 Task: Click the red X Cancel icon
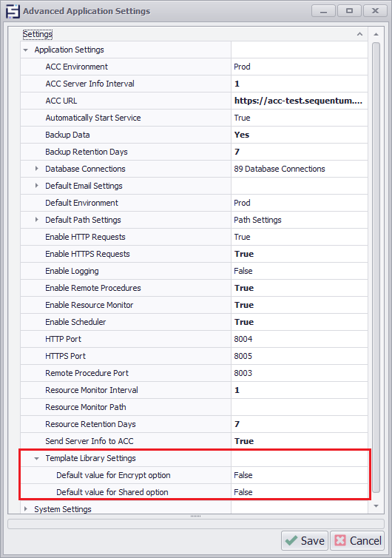(340, 540)
